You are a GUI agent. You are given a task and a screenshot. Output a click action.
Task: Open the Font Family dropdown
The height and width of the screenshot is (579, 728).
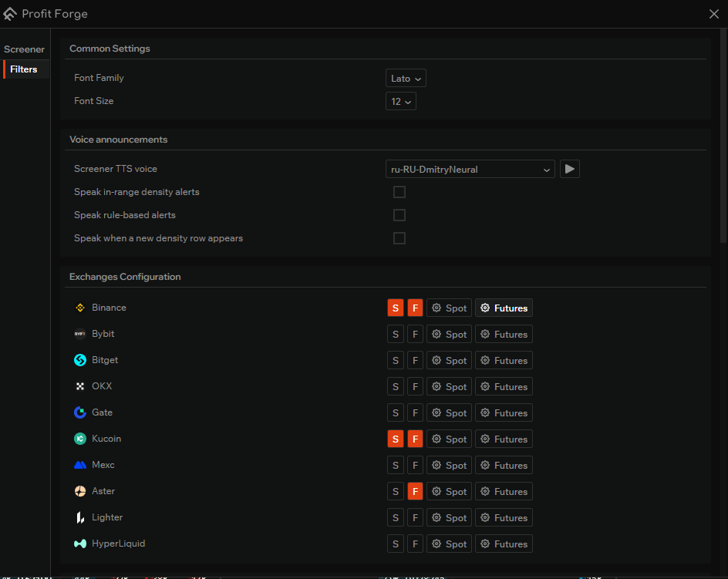click(406, 78)
